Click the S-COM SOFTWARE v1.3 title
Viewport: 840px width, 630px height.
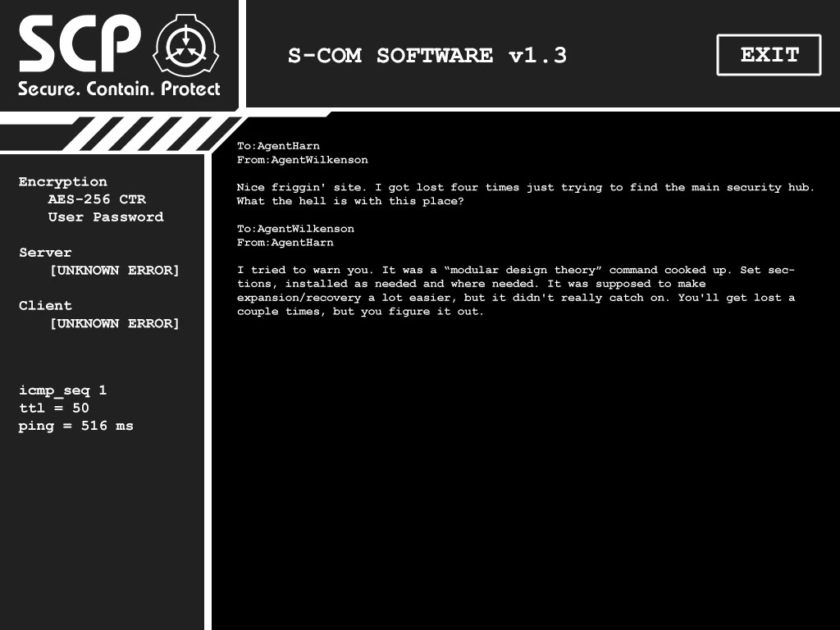click(427, 56)
